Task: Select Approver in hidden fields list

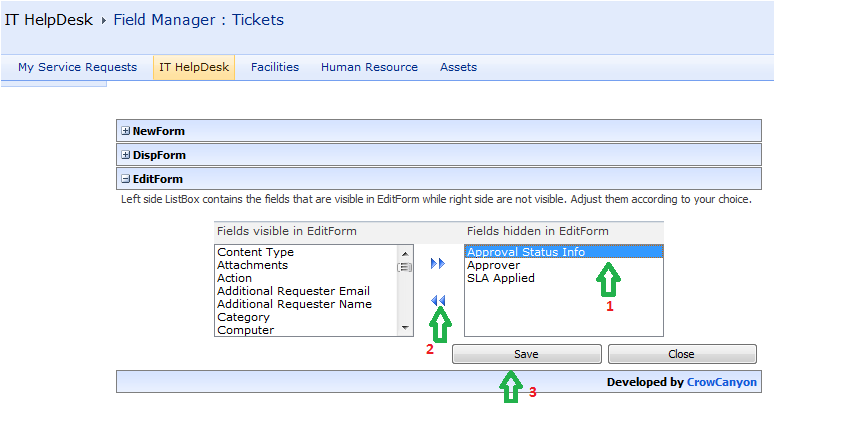Action: click(493, 265)
